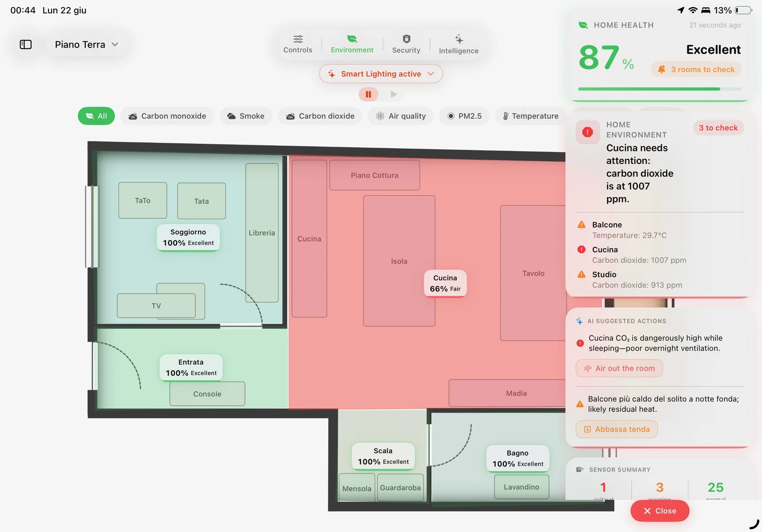The width and height of the screenshot is (762, 532).
Task: Select the Tavolo block
Action: [533, 273]
